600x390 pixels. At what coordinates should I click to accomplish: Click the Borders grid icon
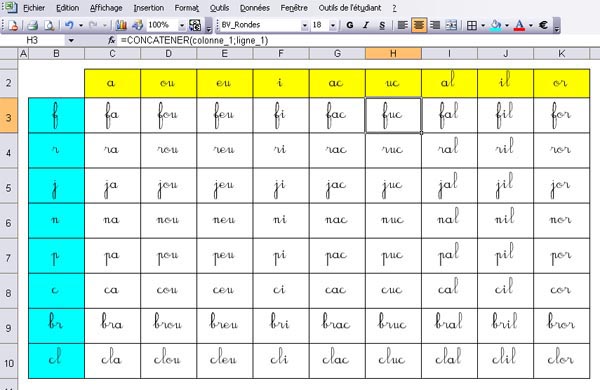click(472, 26)
